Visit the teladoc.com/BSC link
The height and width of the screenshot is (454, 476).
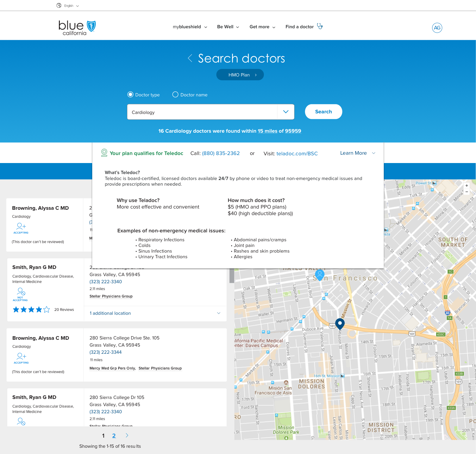(297, 154)
